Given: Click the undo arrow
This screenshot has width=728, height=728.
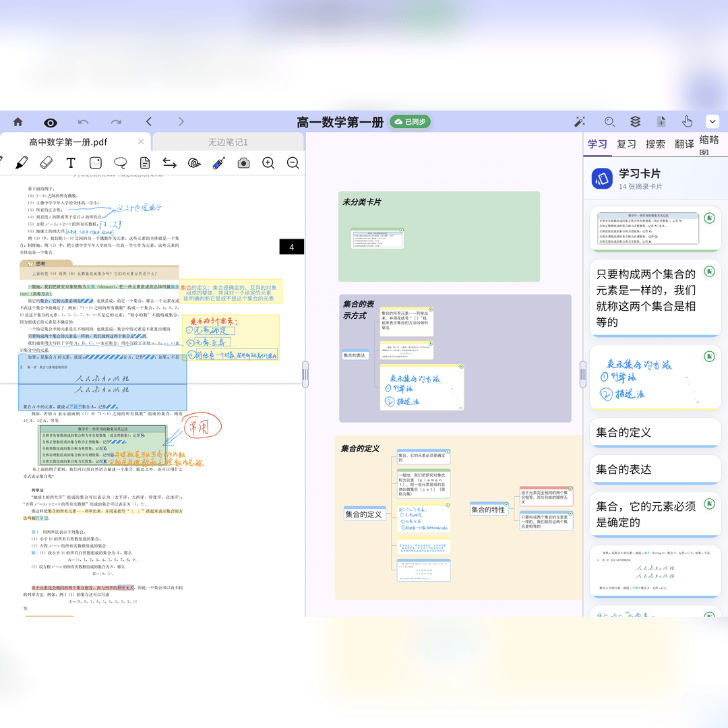Looking at the screenshot, I should [x=83, y=122].
